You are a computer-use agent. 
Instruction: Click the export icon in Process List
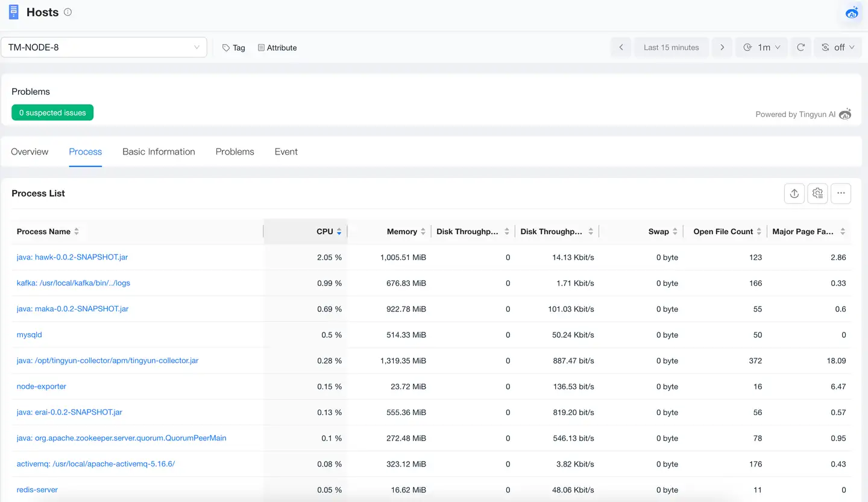click(794, 193)
